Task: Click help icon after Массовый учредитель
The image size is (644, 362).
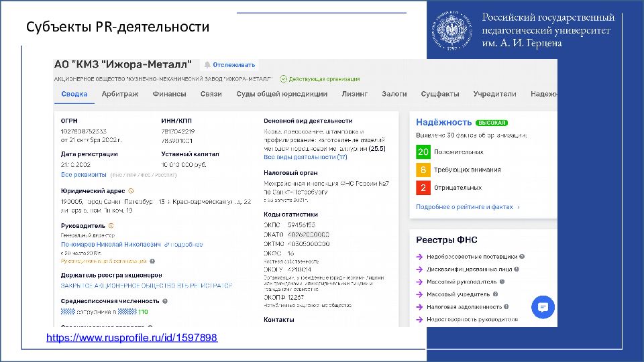Action: click(x=495, y=294)
